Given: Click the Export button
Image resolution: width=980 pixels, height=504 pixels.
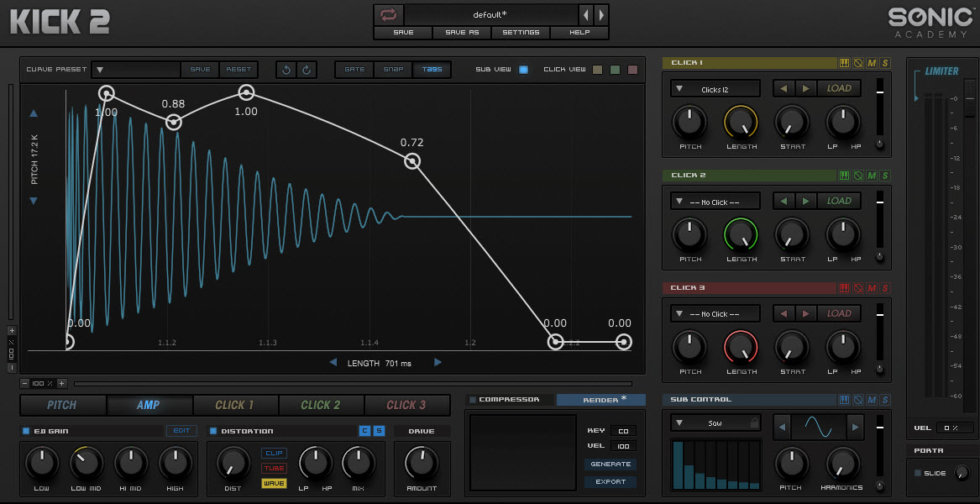Looking at the screenshot, I should (x=611, y=482).
